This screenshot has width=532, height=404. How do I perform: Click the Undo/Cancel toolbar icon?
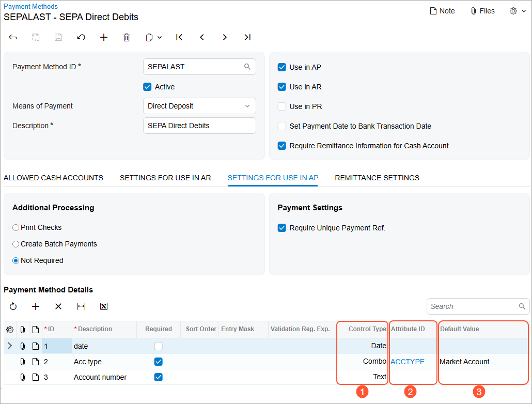coord(81,37)
